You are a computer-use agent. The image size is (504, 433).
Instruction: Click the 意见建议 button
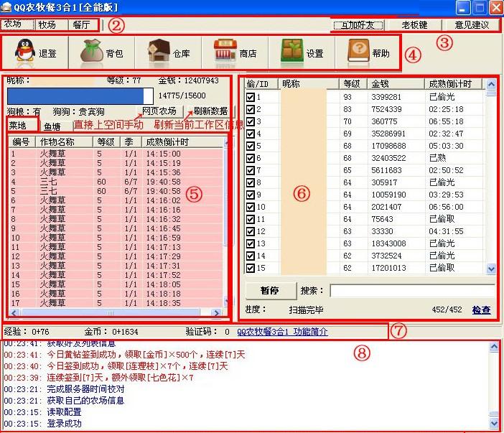pos(472,24)
